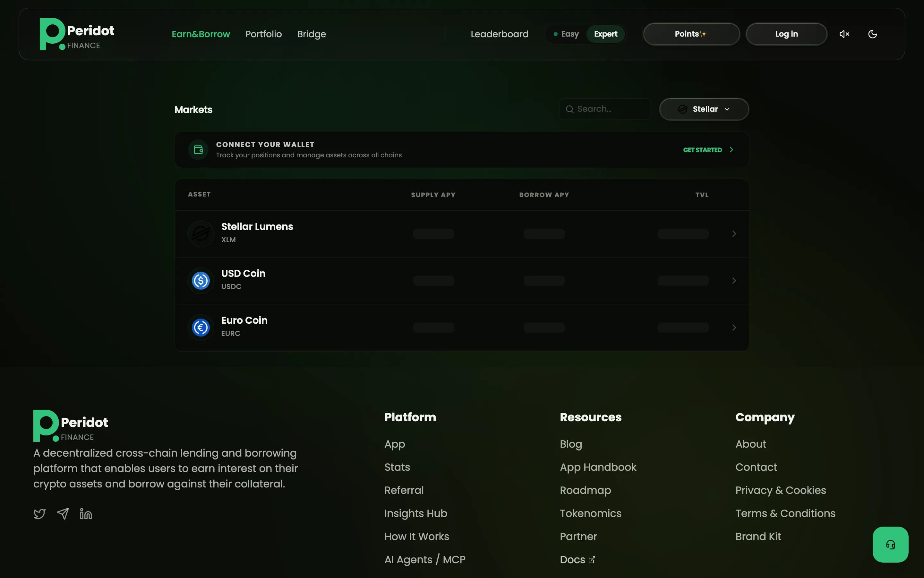Open the LinkedIn social icon
The height and width of the screenshot is (578, 924).
pos(86,513)
